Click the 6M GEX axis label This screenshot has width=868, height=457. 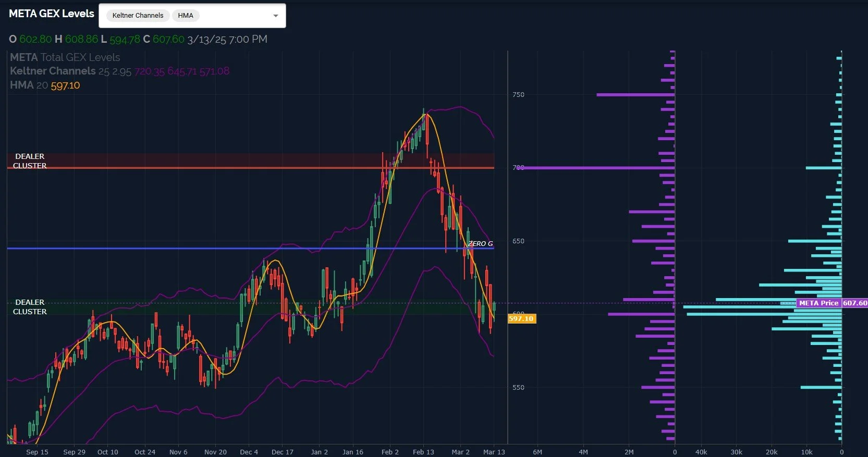537,452
